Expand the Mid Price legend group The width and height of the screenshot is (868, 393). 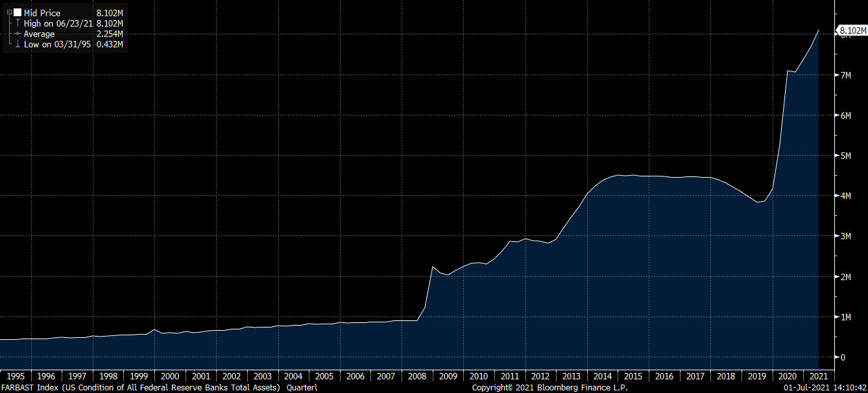tap(9, 12)
